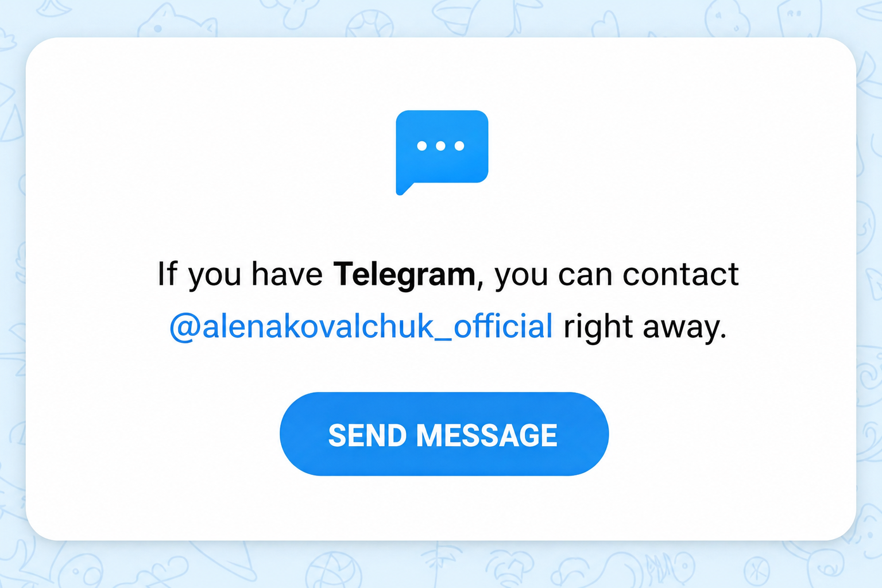Click the @ symbol of the username
This screenshot has height=588, width=882.
pyautogui.click(x=184, y=327)
